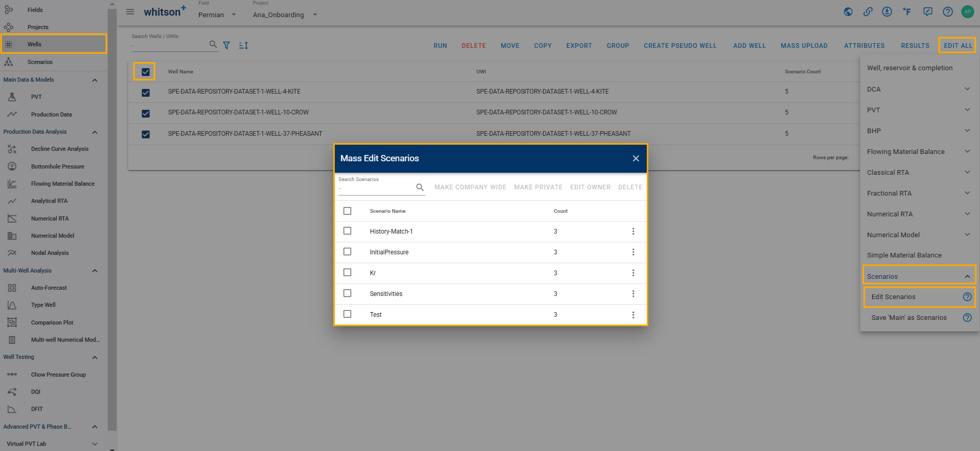Click the help icon beside Edit Scenarios
980x451 pixels.
coord(967,297)
